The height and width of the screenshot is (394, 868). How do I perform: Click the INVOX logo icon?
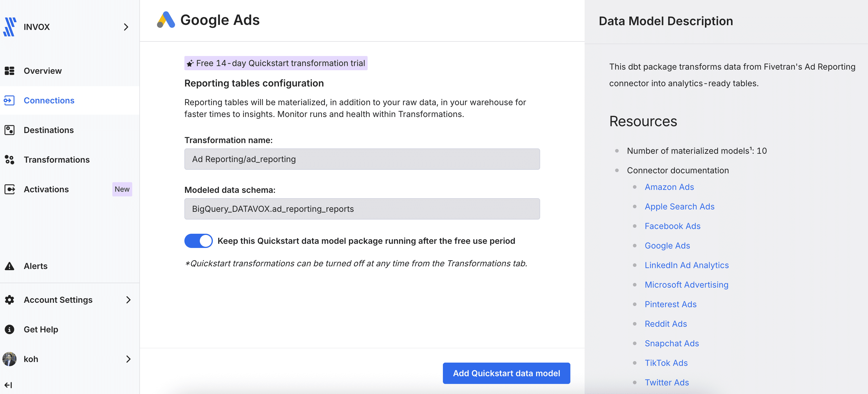(10, 27)
